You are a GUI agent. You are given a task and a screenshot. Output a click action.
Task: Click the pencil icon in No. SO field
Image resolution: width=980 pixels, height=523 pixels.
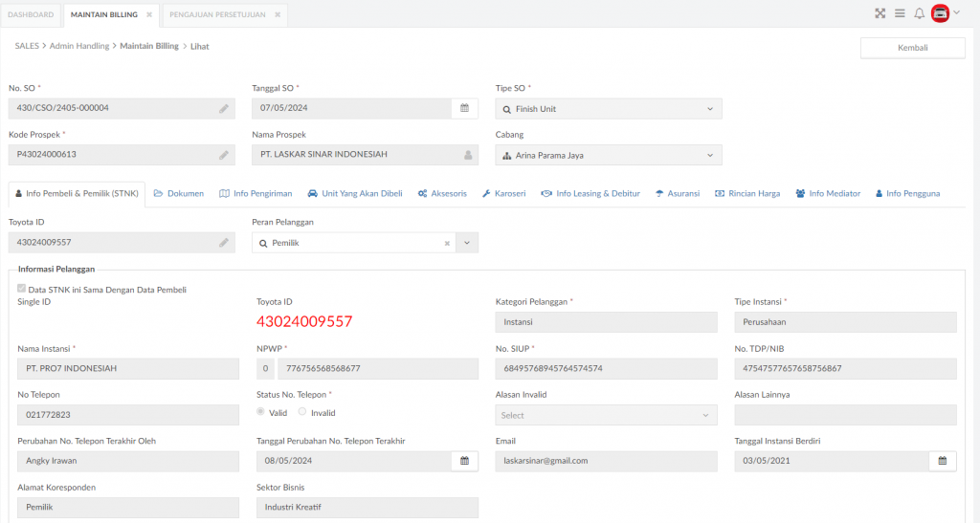pyautogui.click(x=224, y=109)
